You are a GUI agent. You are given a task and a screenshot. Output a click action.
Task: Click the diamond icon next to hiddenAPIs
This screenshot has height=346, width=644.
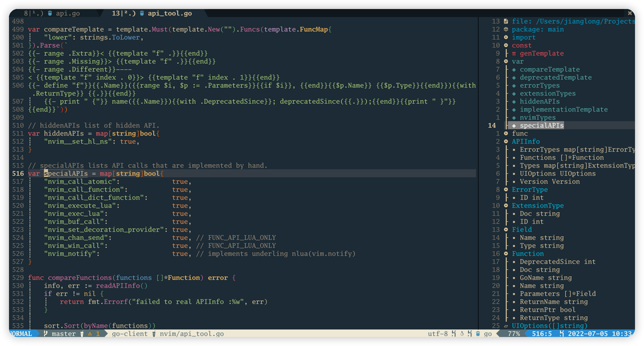[514, 102]
